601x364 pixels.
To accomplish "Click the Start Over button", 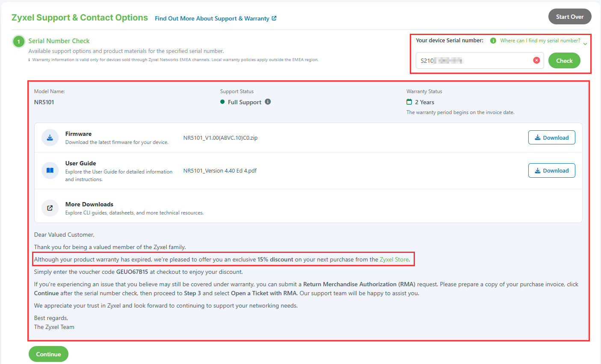I will (x=570, y=17).
